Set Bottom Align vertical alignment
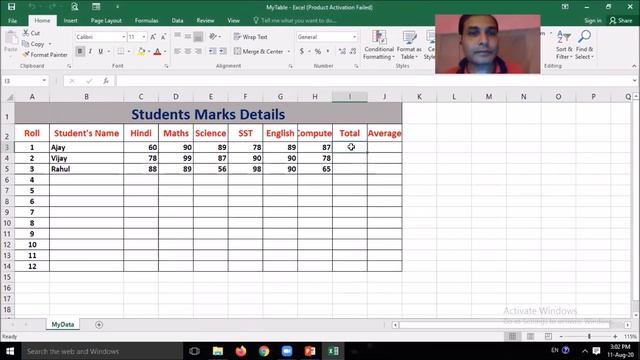Image resolution: width=640 pixels, height=360 pixels. coord(198,36)
